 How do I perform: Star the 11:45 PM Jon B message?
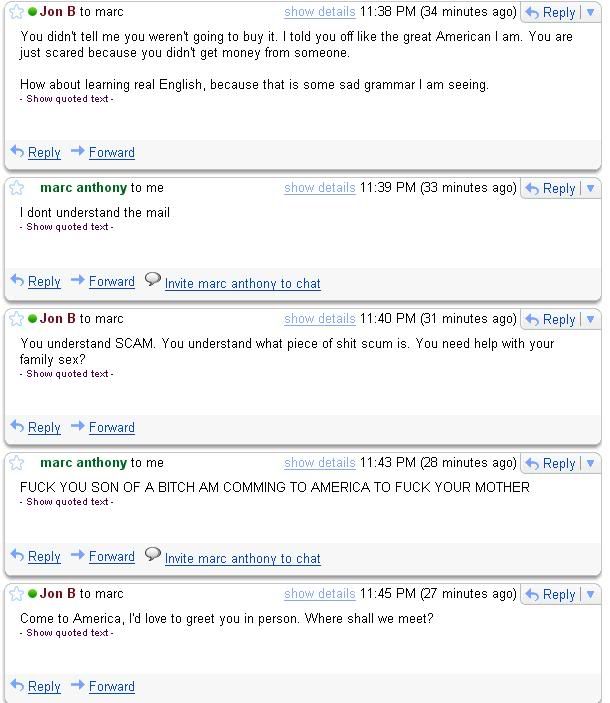(17, 594)
